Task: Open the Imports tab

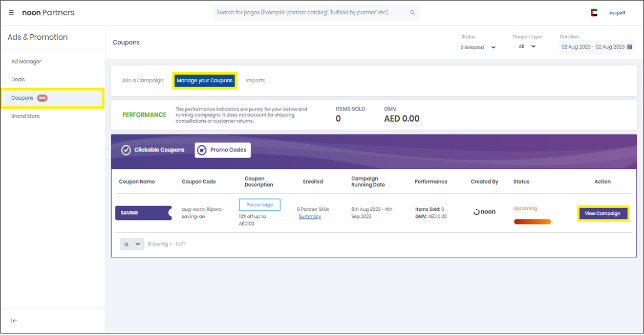Action: (255, 80)
